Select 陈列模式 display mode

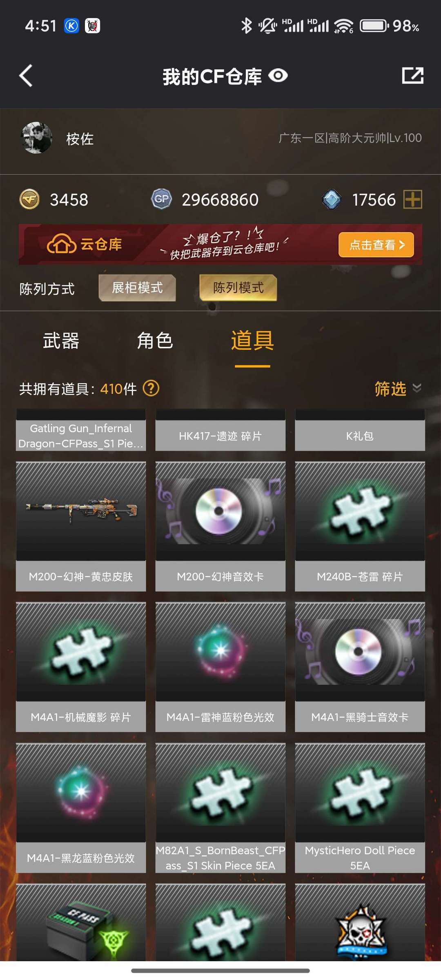point(238,288)
